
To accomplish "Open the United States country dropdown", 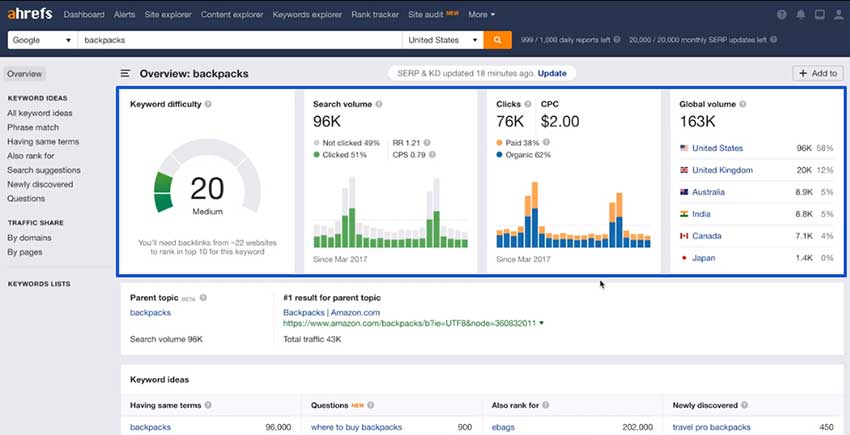I will coord(443,40).
